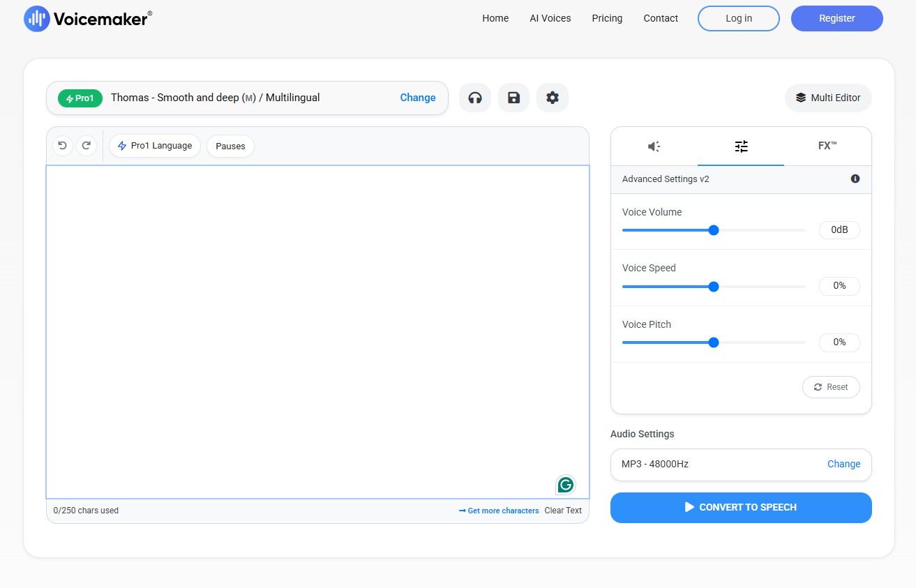Open the Pricing page
Image resolution: width=916 pixels, height=588 pixels.
[x=607, y=18]
